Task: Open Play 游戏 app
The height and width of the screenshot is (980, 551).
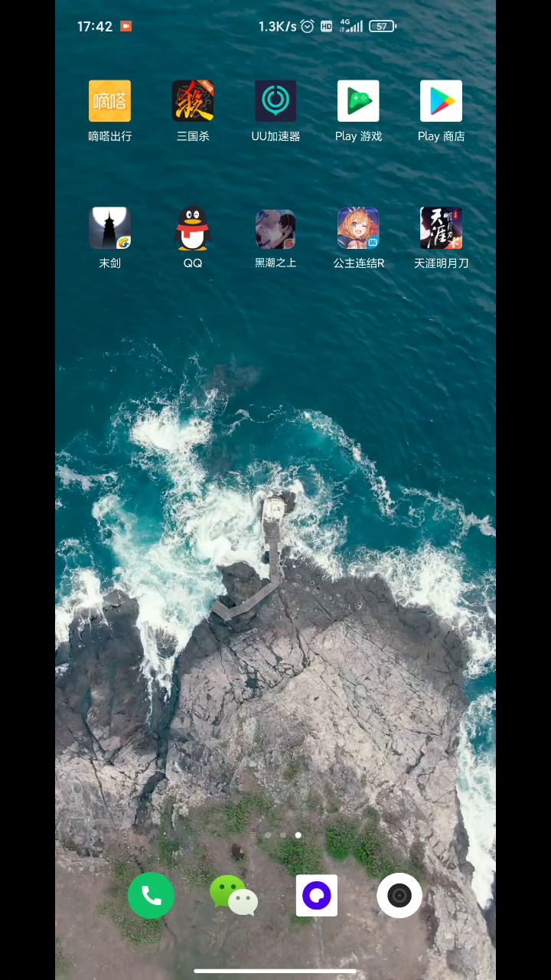Action: (x=358, y=101)
